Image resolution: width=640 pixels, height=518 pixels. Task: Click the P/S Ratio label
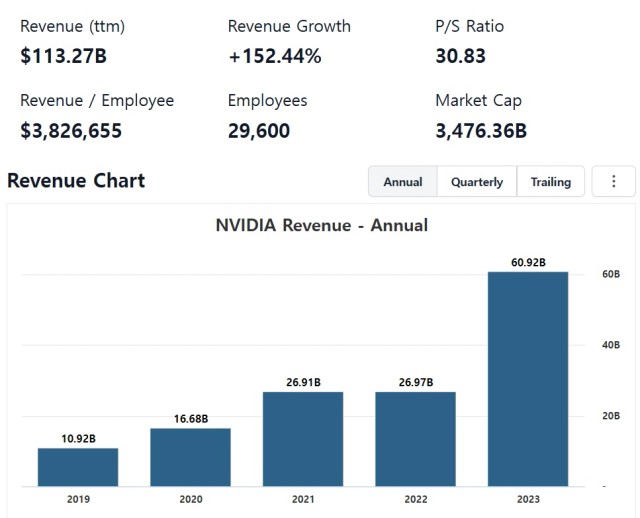[469, 26]
